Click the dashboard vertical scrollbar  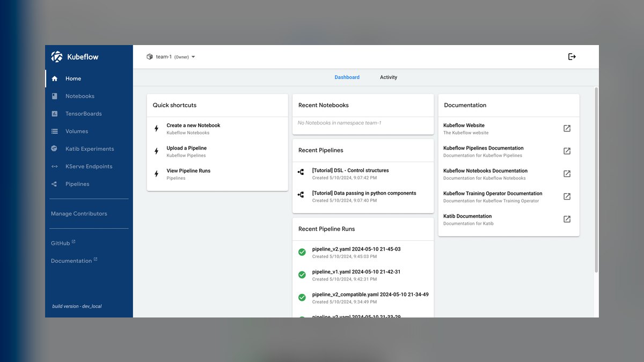pyautogui.click(x=596, y=180)
